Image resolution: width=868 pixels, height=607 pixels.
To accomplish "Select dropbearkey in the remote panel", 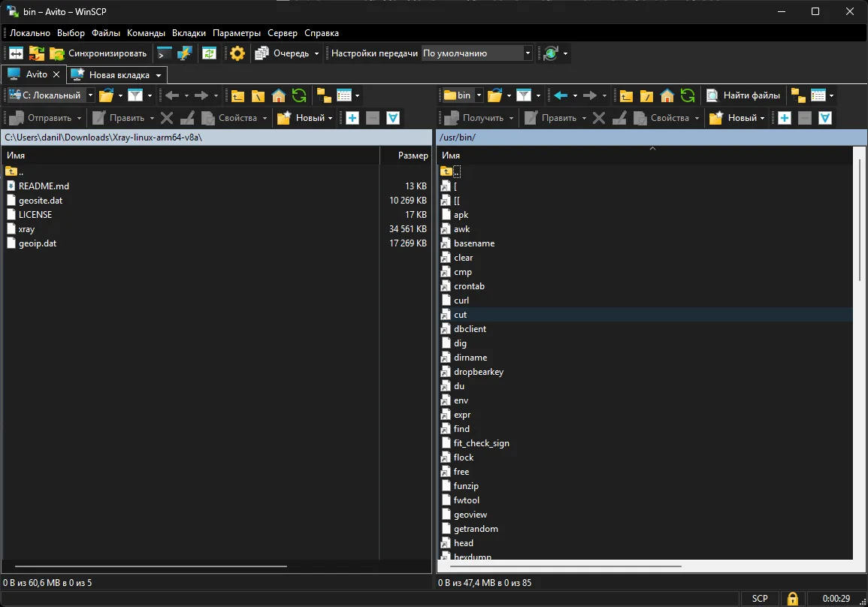I will [478, 372].
